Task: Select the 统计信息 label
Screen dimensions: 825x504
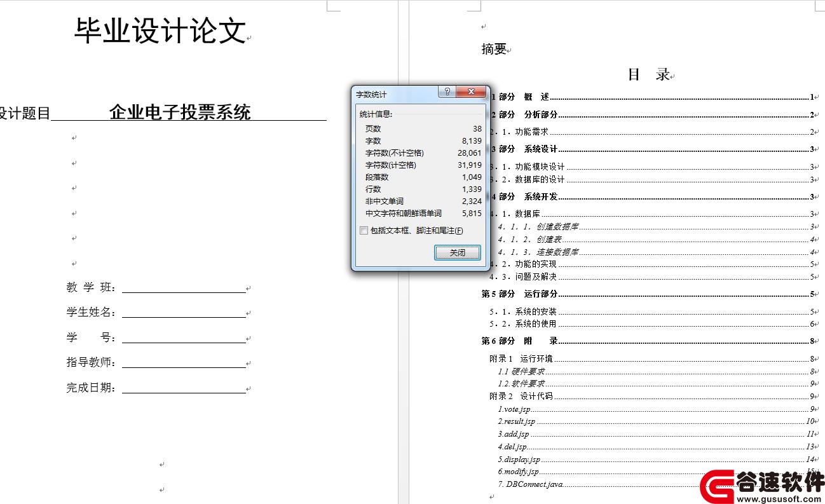Action: (376, 114)
